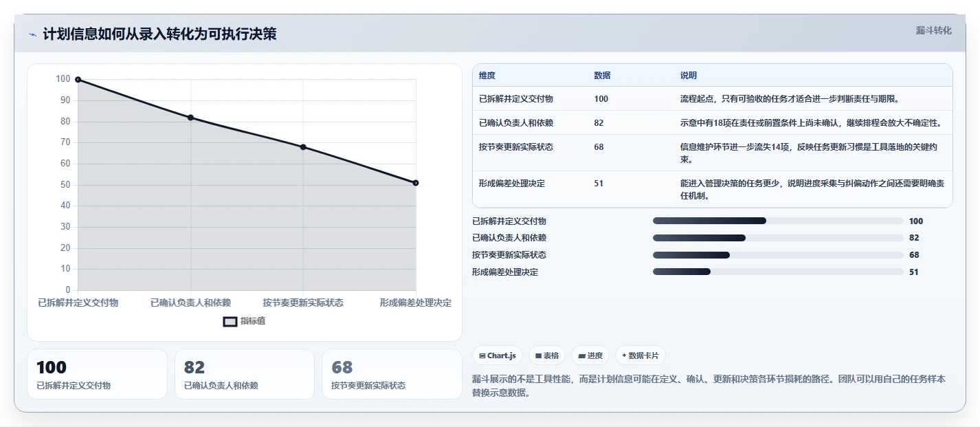Image resolution: width=980 pixels, height=427 pixels.
Task: Click progress list label 已确认负责人和依赖
Action: click(x=509, y=238)
